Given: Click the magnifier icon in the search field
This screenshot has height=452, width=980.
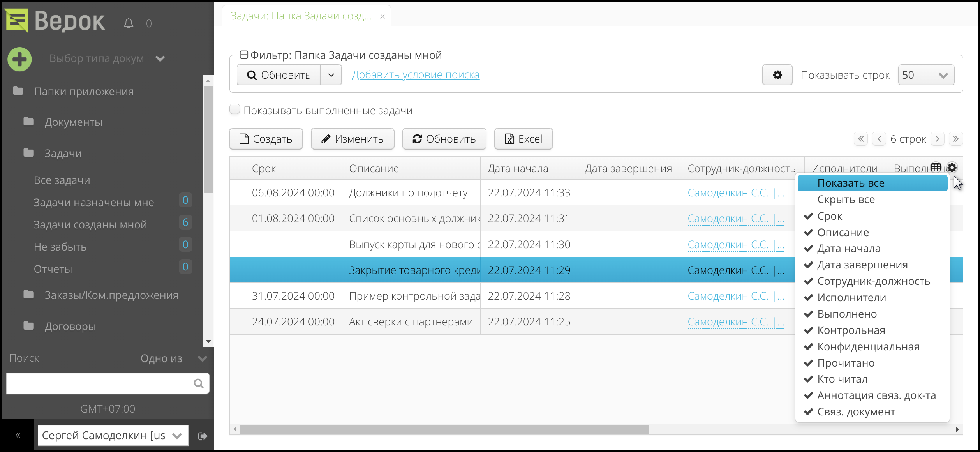Looking at the screenshot, I should (x=199, y=383).
